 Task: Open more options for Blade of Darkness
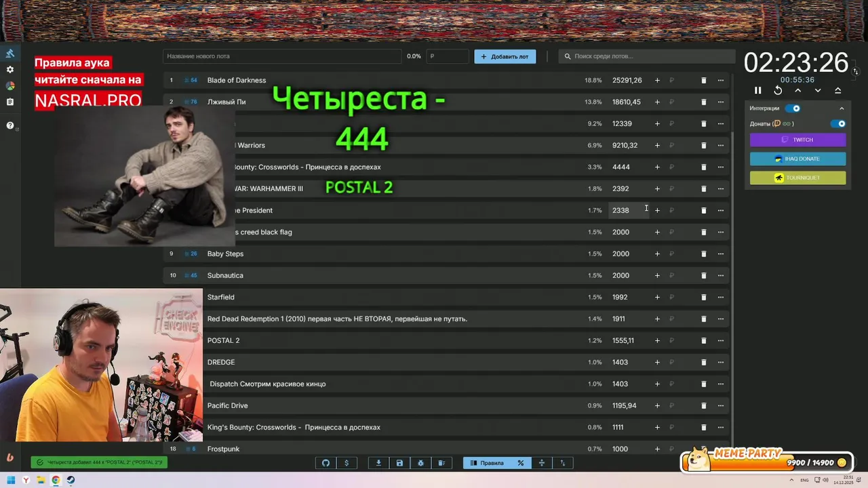pyautogui.click(x=721, y=80)
